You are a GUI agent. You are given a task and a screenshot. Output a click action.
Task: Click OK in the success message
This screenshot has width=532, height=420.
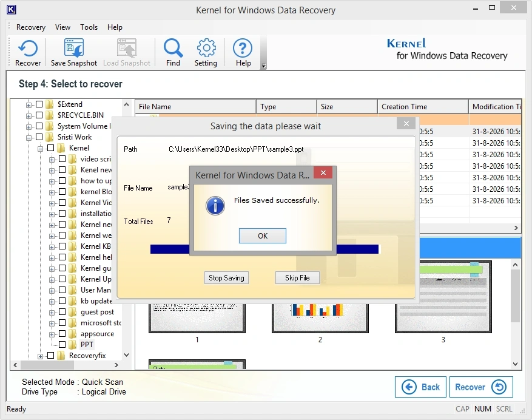click(263, 235)
